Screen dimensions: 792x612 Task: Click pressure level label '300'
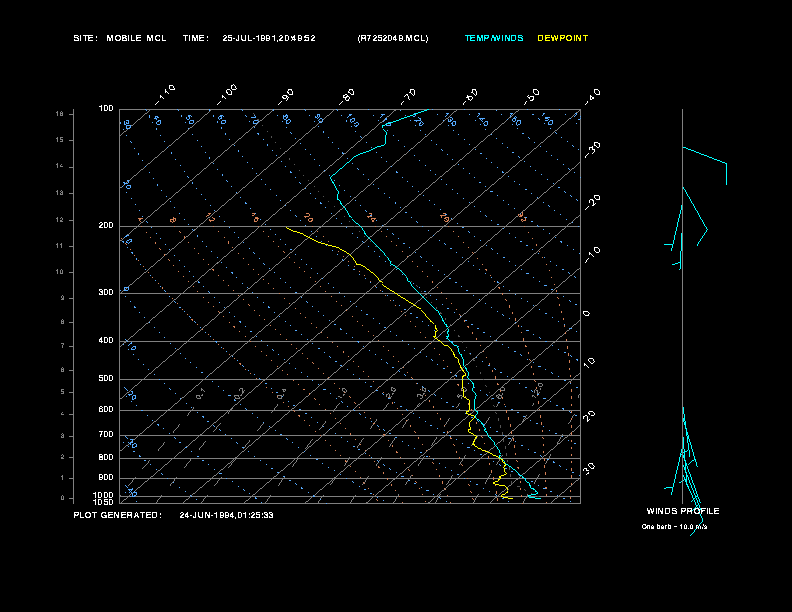[106, 292]
